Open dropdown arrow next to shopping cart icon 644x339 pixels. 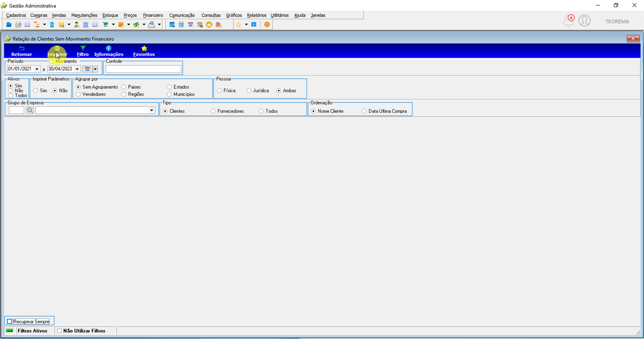click(x=113, y=25)
